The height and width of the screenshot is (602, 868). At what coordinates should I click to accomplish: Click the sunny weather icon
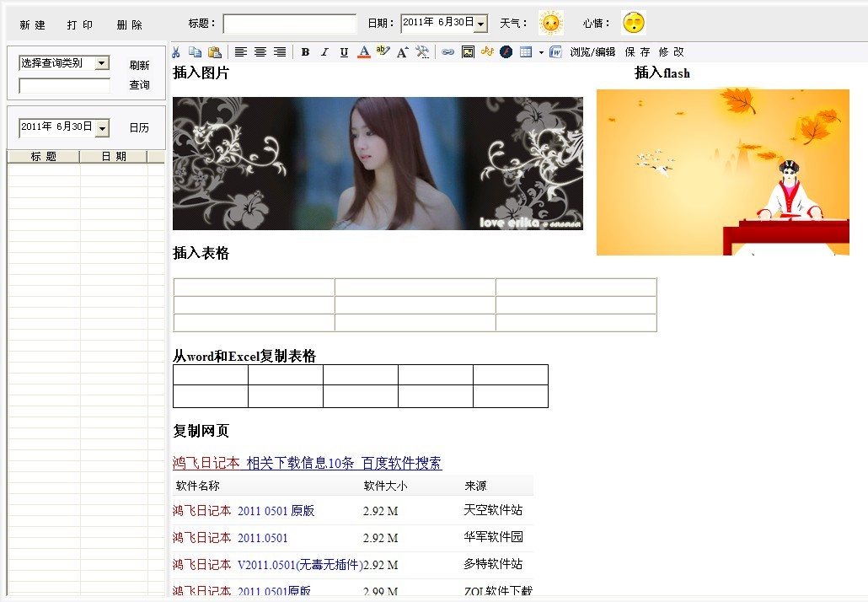point(551,23)
